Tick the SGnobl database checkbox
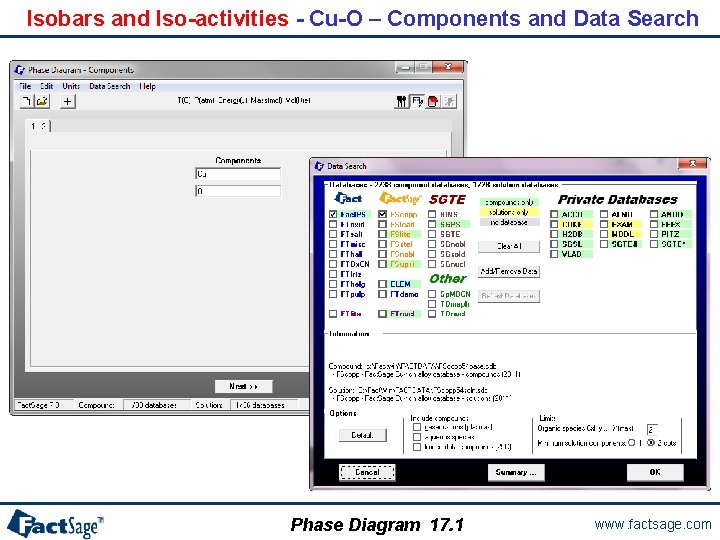720x540 pixels. [432, 244]
